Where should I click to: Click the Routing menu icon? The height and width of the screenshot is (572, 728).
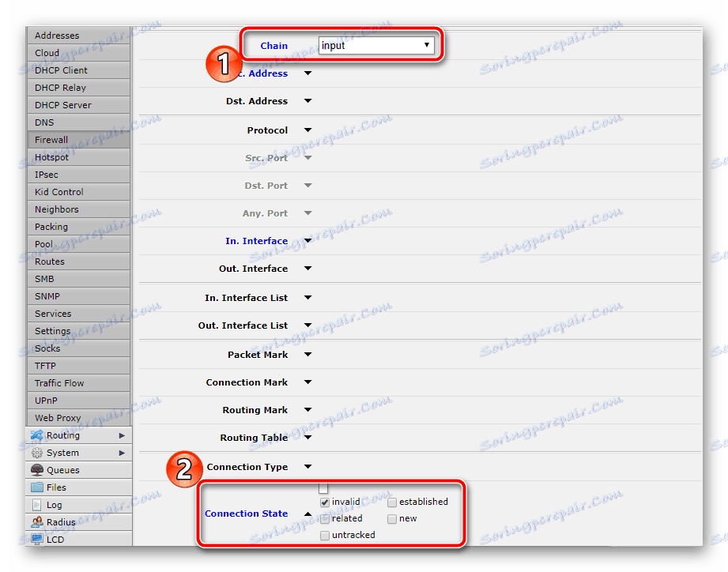[x=36, y=435]
